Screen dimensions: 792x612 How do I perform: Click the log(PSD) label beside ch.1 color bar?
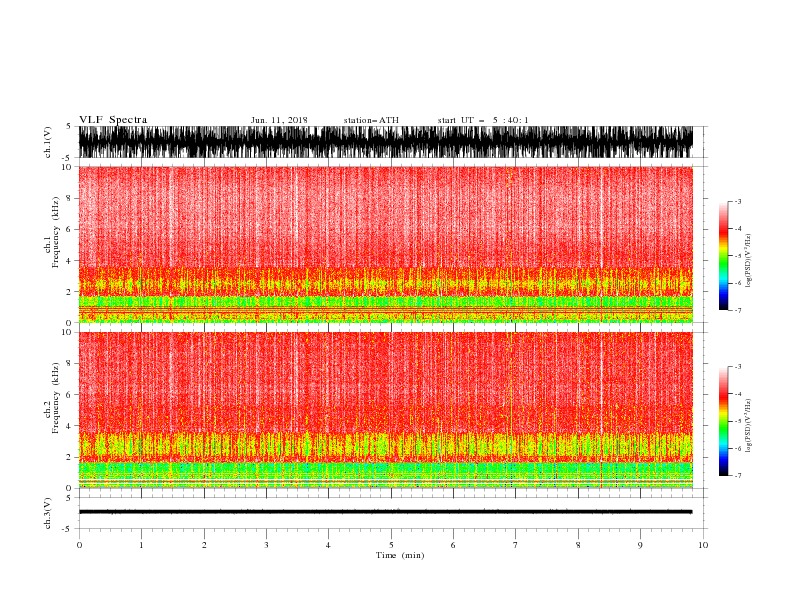tap(749, 261)
